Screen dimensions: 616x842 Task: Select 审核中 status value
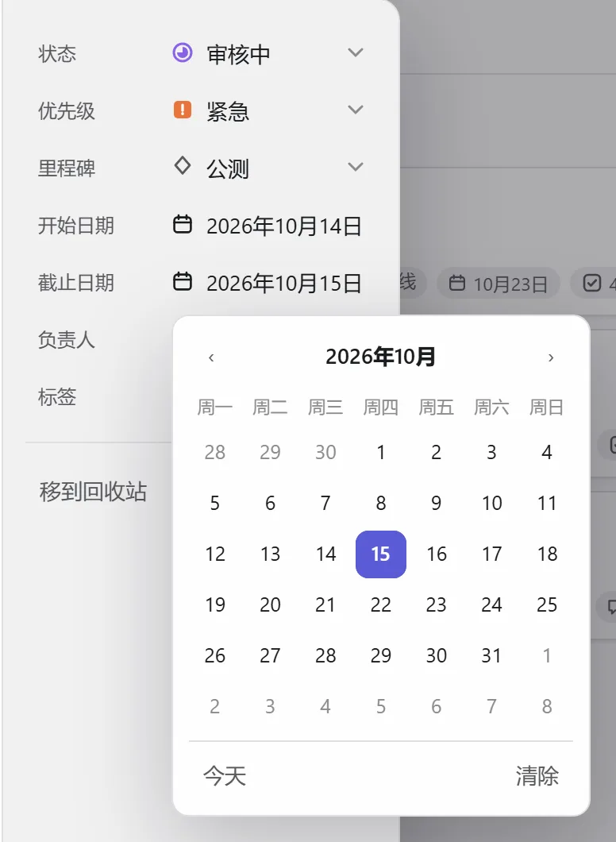(x=238, y=54)
